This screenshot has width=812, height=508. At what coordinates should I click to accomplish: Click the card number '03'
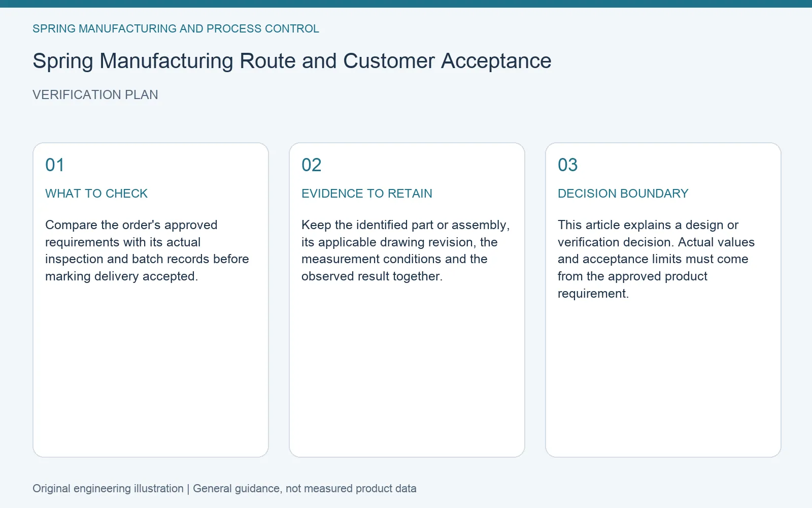pyautogui.click(x=568, y=165)
